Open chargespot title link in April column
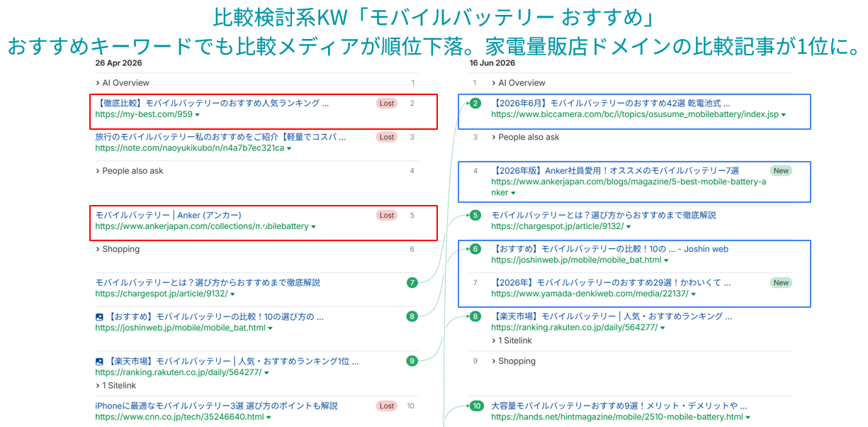Screen dimensions: 868x427 pos(208,282)
